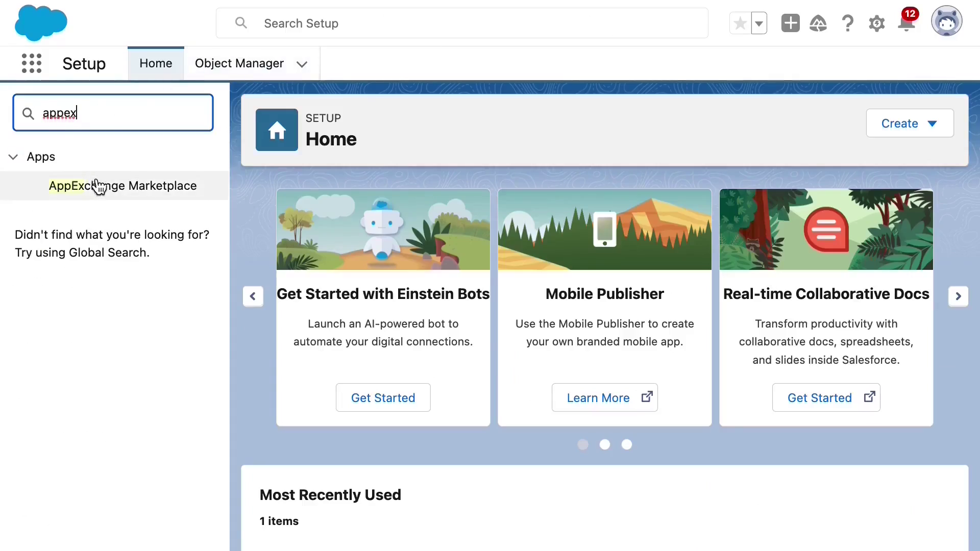Click Get Started under Einstein Bots

click(383, 397)
